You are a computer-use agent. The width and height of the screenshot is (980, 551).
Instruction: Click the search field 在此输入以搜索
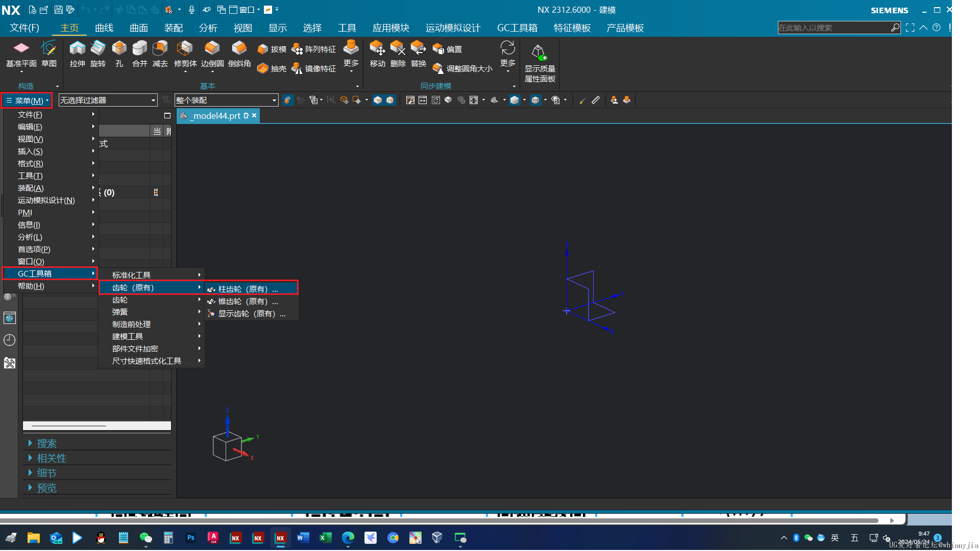[x=834, y=28]
